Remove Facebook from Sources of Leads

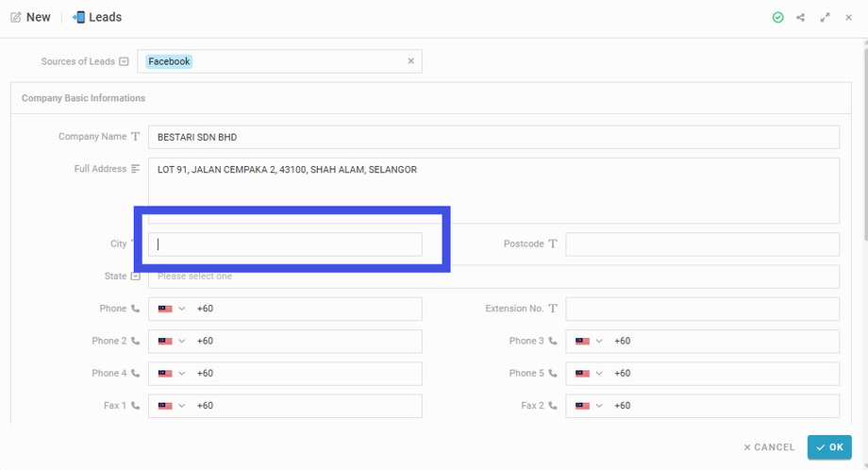pos(410,61)
